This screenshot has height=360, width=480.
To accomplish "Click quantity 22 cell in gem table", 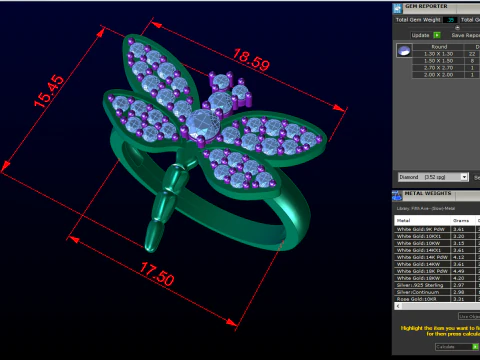I will click(472, 54).
